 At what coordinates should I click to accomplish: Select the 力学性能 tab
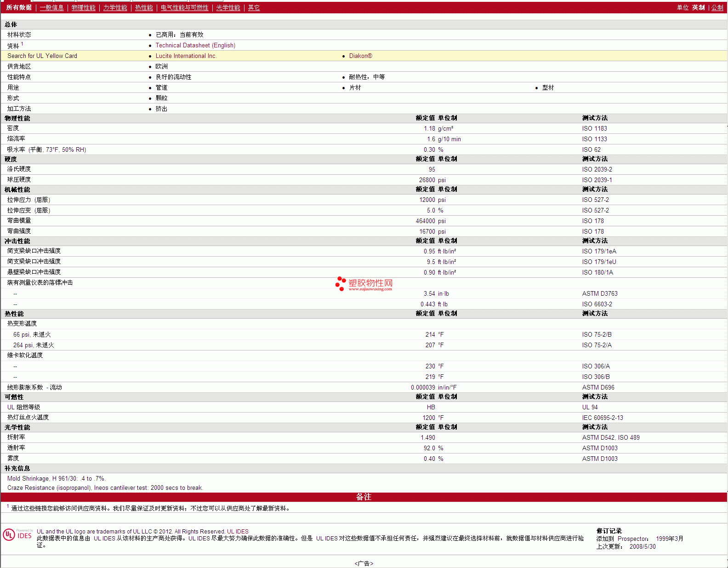click(115, 8)
